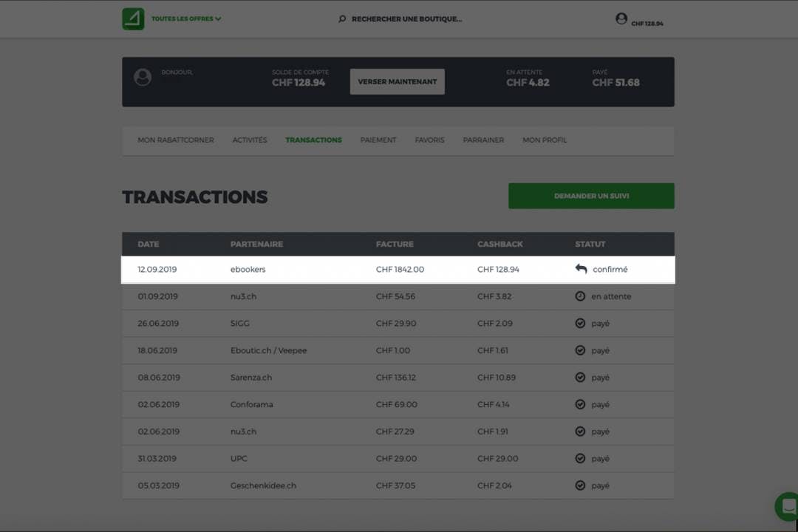The image size is (798, 532).
Task: Open the FAVORIS tab
Action: pos(429,140)
